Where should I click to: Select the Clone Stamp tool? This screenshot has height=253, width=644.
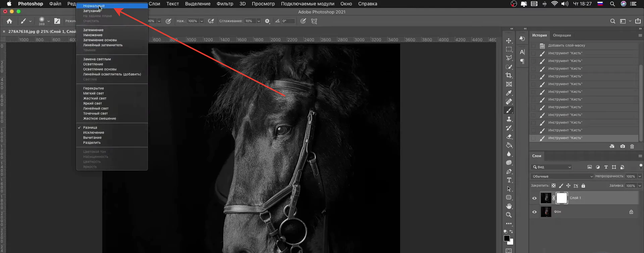pos(509,119)
